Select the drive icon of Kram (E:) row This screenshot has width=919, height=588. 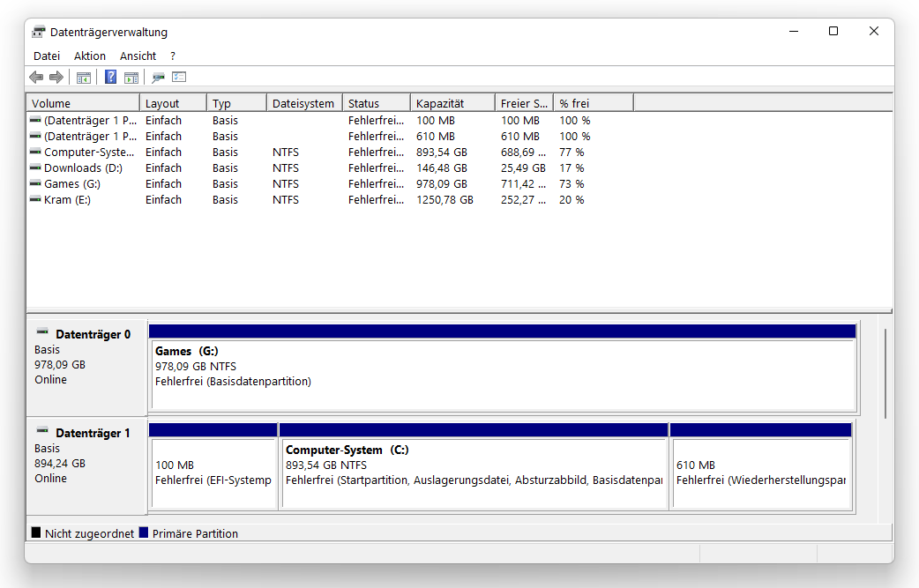click(35, 199)
